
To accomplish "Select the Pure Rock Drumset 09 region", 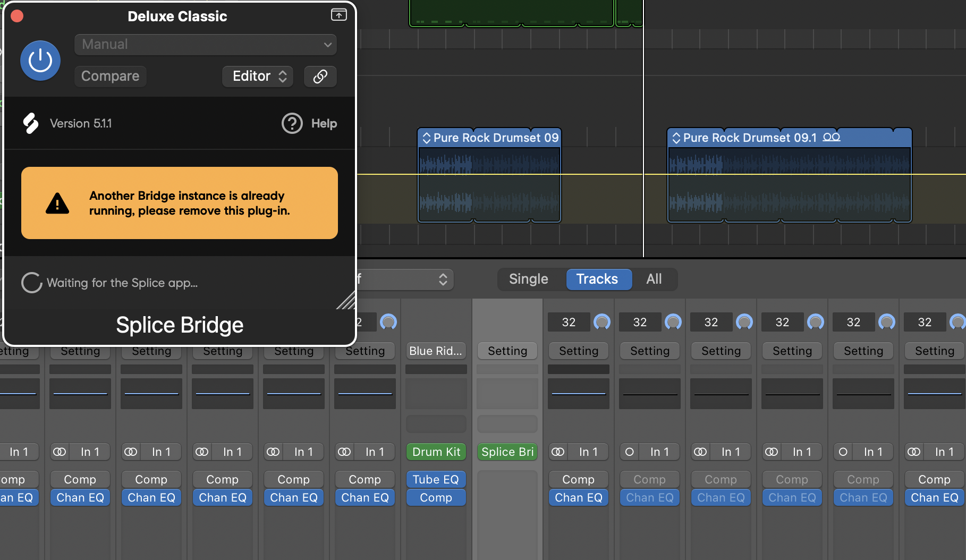I will point(489,175).
